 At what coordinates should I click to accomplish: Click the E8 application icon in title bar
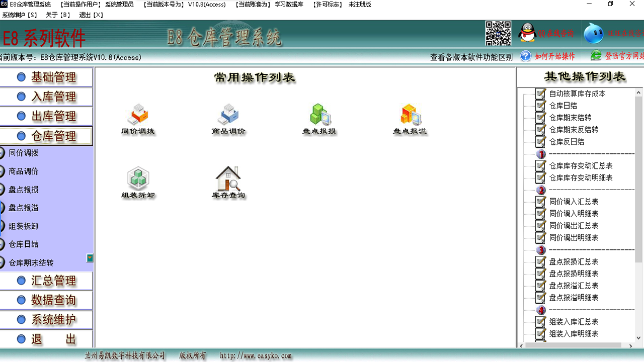4,4
